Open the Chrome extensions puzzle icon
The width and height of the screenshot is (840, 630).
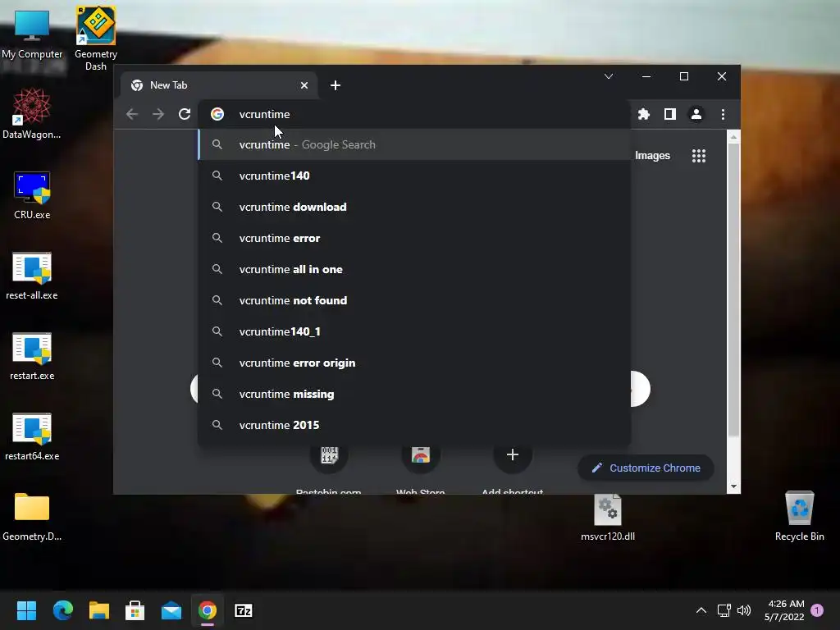644,114
